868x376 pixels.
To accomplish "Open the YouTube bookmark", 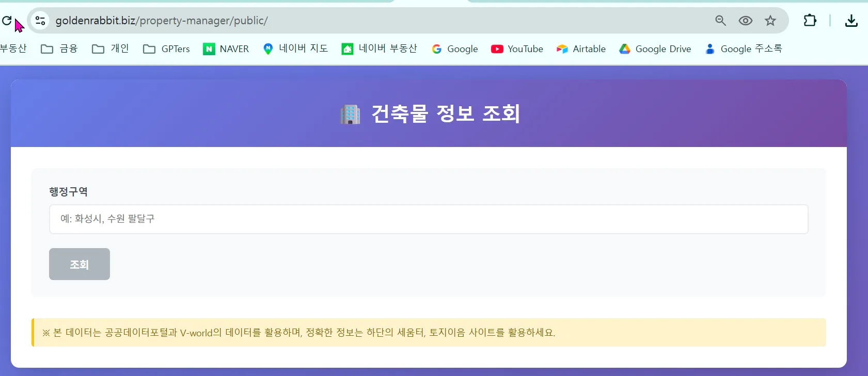I will [517, 48].
